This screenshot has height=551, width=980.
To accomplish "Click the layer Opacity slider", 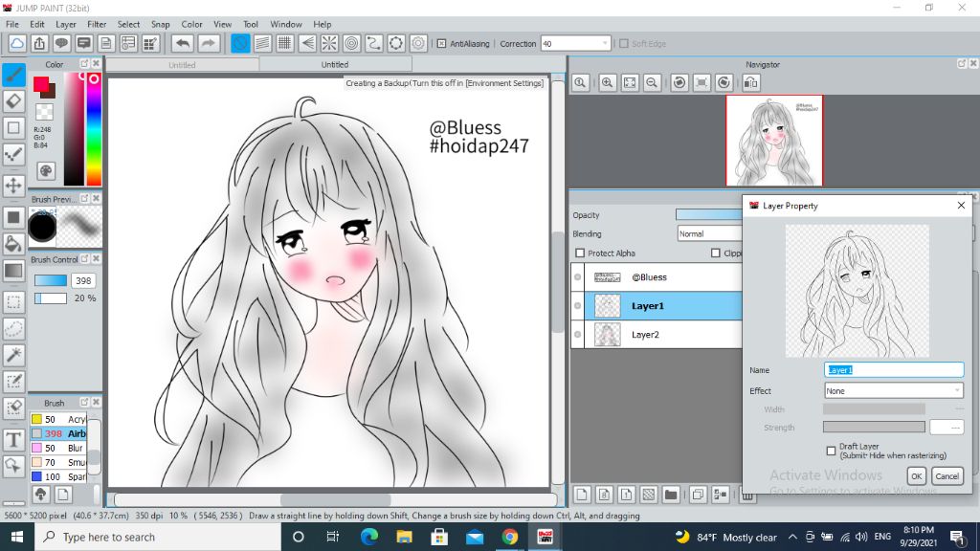I will pos(709,215).
